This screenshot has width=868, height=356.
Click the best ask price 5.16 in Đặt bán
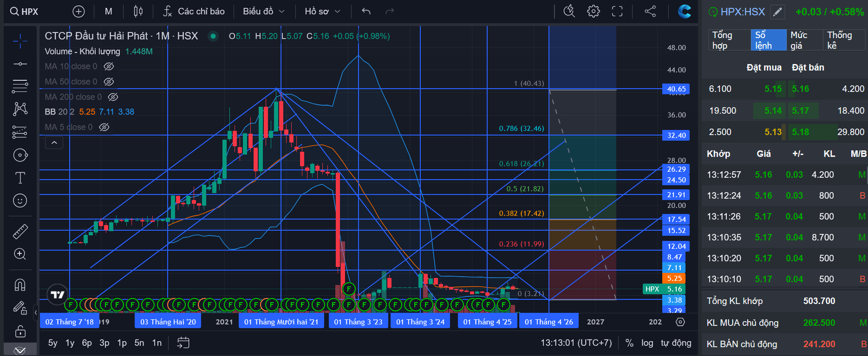800,89
